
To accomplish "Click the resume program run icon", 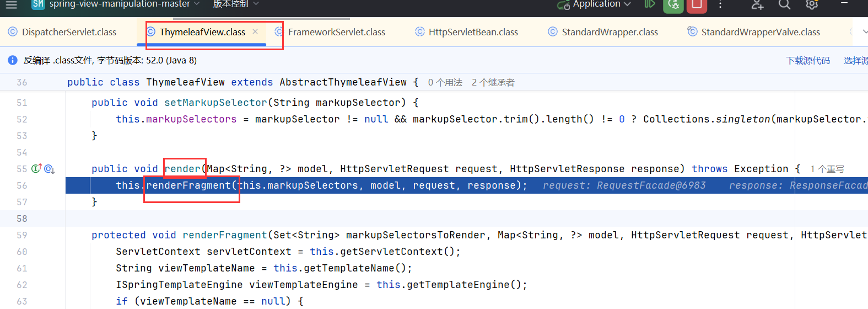I will click(x=650, y=4).
